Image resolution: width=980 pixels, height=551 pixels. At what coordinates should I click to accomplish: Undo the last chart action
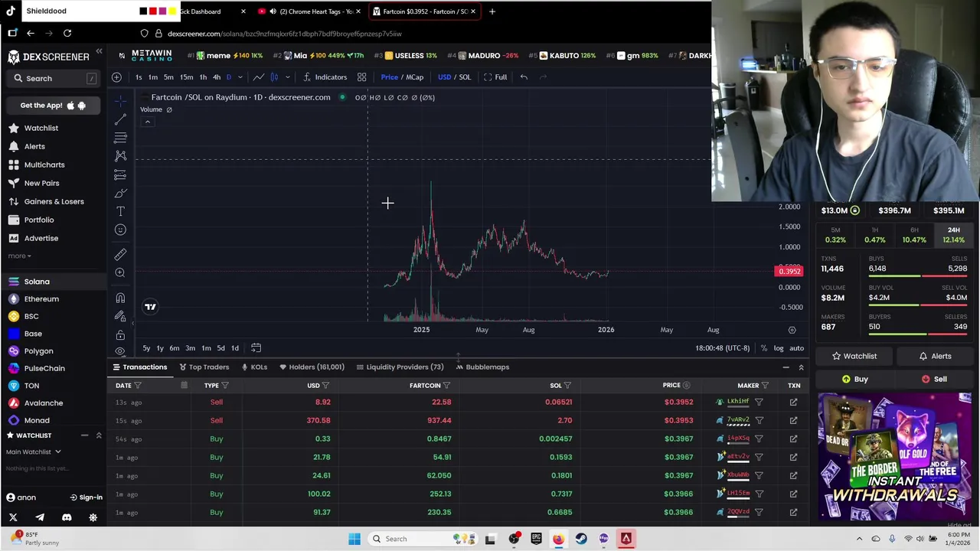tap(524, 77)
